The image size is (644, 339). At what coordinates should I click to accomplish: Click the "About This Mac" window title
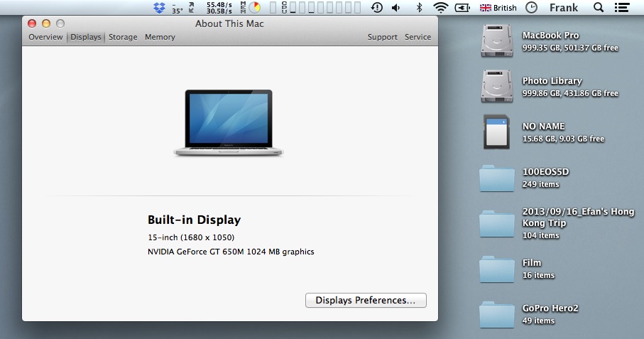coord(229,23)
